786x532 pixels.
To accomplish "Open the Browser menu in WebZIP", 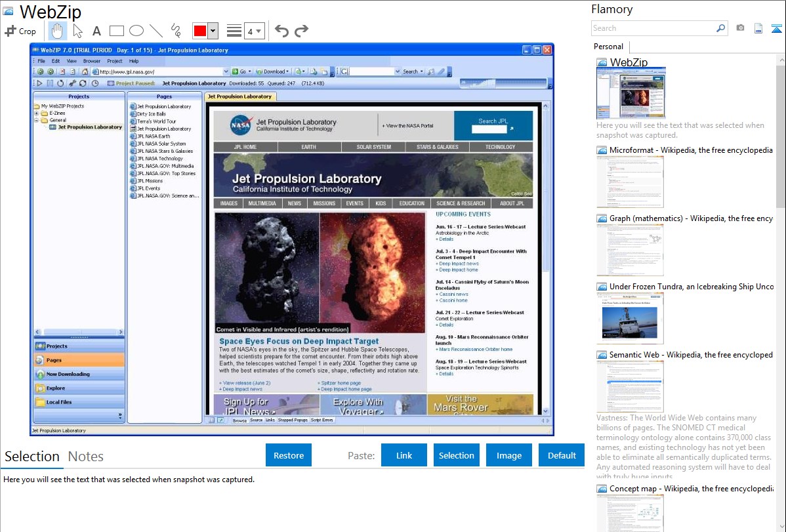I will pos(92,61).
